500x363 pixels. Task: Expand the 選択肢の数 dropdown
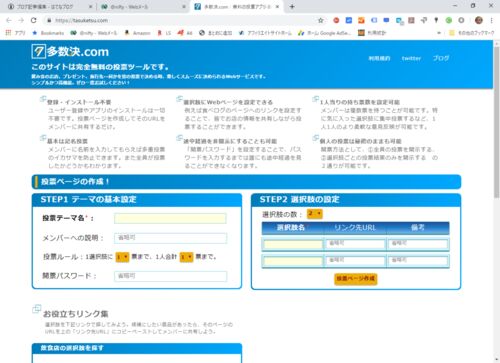click(x=315, y=213)
